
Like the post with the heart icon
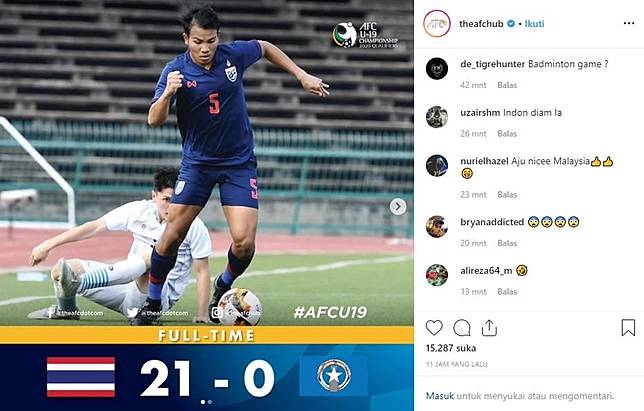(434, 328)
